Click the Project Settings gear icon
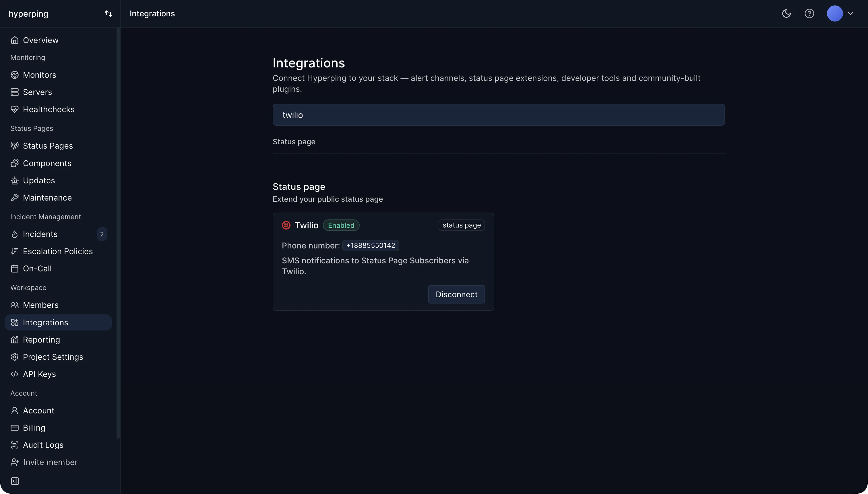Screen dimensions: 868x494 point(14,357)
